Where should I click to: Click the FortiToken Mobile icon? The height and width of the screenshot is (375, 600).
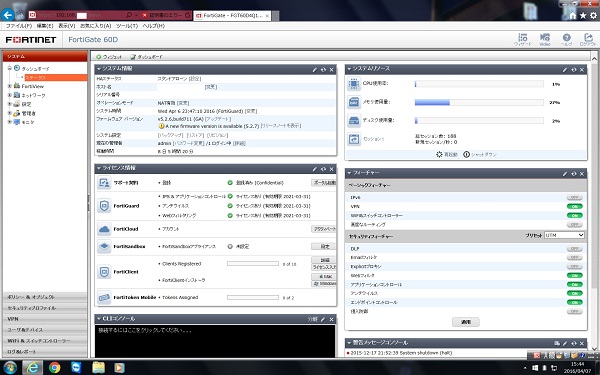coord(104,297)
